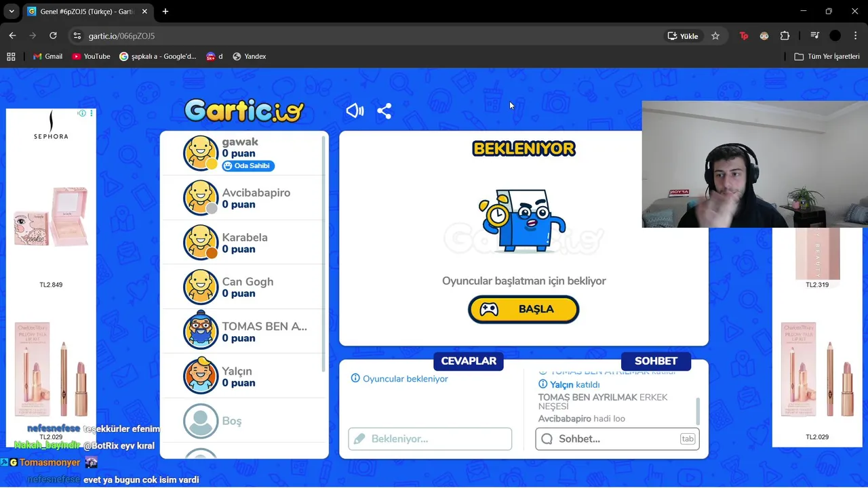Open Chrome's three-dot menu
The height and width of the screenshot is (488, 868).
[855, 36]
